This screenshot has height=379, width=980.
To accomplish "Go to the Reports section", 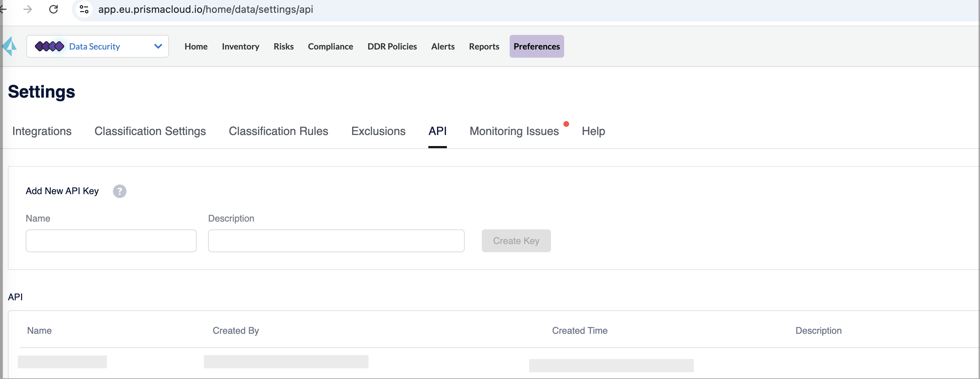I will (484, 46).
